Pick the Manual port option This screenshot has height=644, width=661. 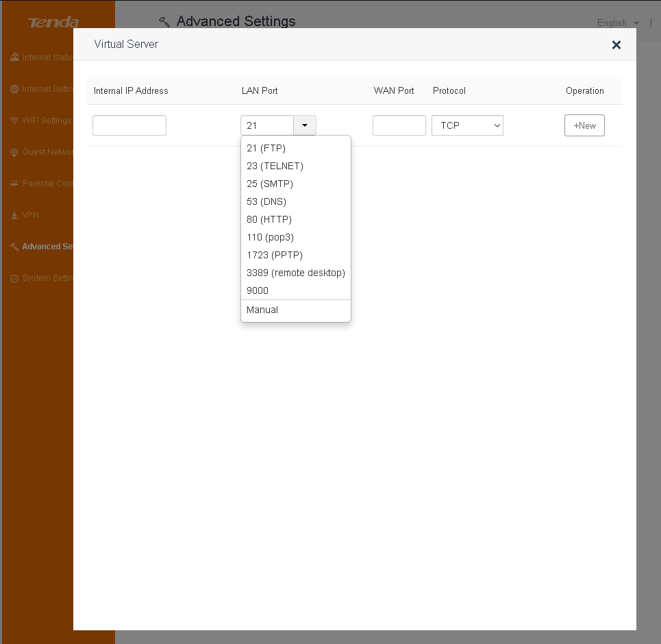[x=262, y=310]
